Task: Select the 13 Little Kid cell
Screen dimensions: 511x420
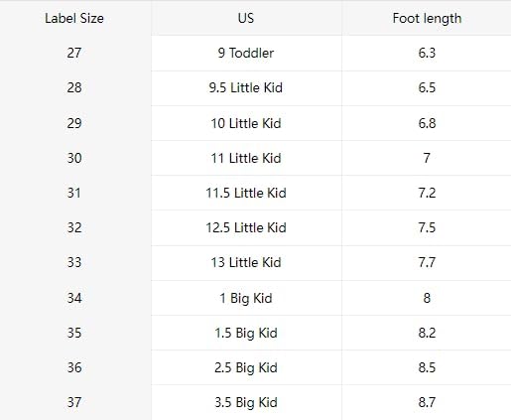Action: [246, 263]
